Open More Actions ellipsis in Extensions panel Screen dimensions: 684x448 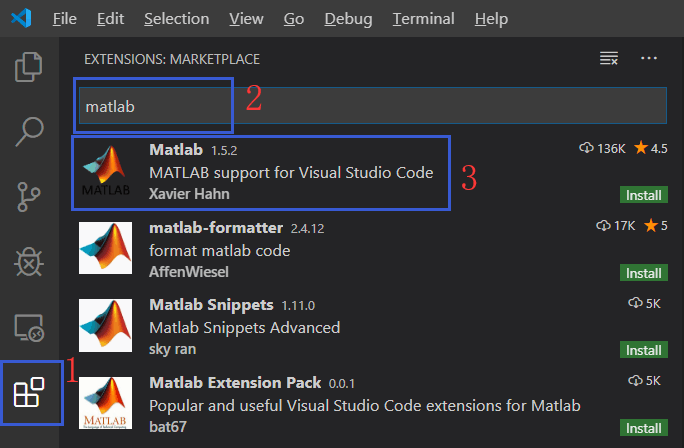click(649, 59)
